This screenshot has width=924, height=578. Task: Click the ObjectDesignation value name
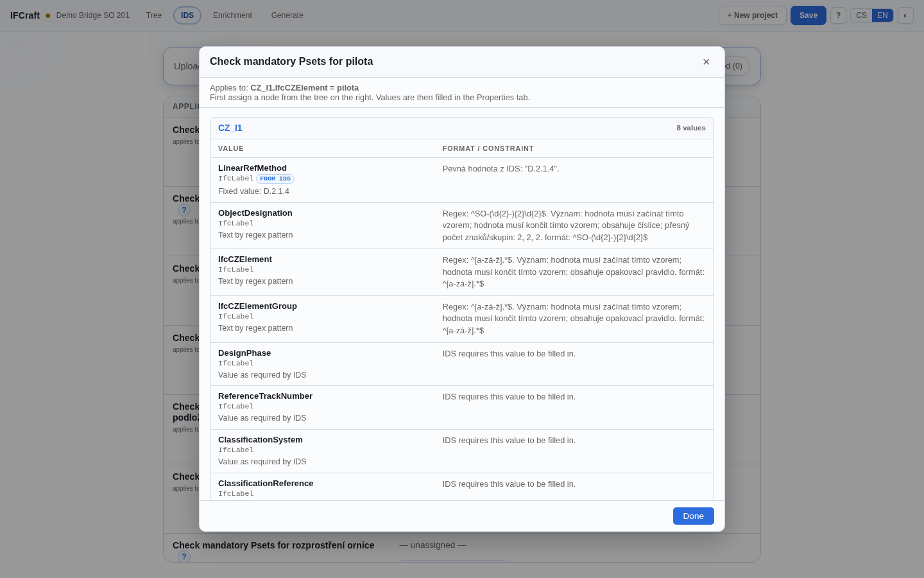(255, 213)
